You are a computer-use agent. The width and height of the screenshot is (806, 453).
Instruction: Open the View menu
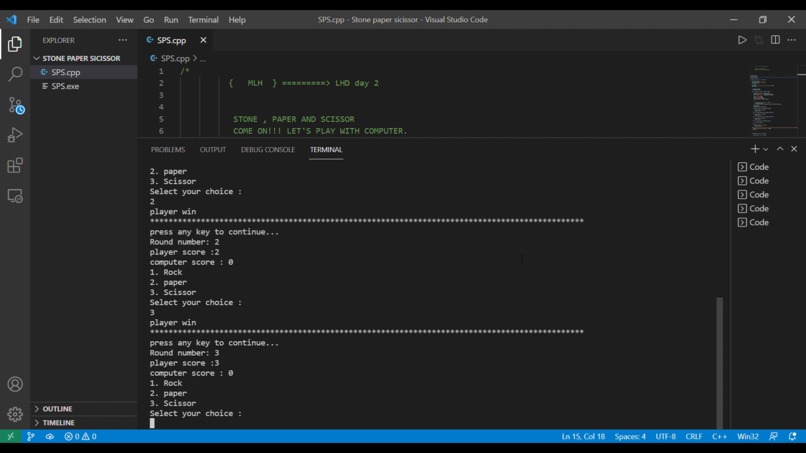124,20
